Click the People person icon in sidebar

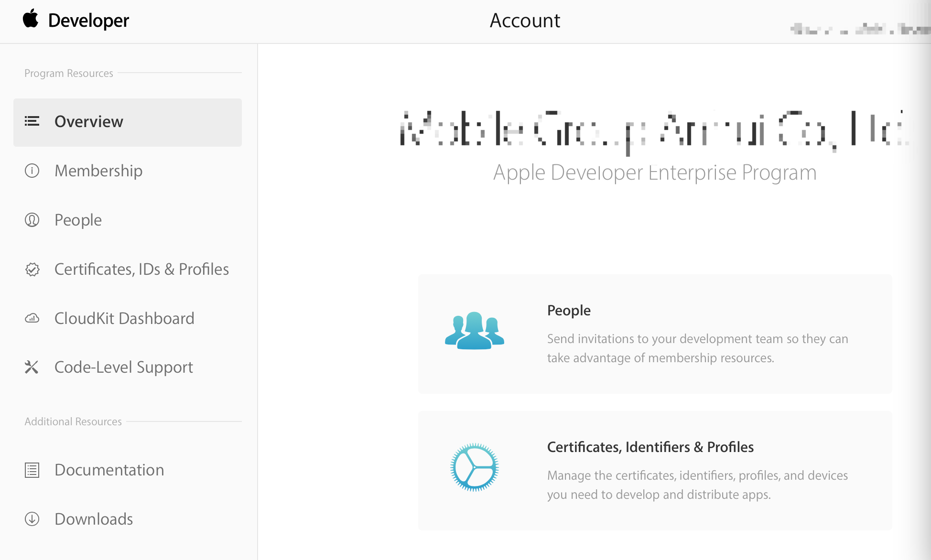(32, 220)
